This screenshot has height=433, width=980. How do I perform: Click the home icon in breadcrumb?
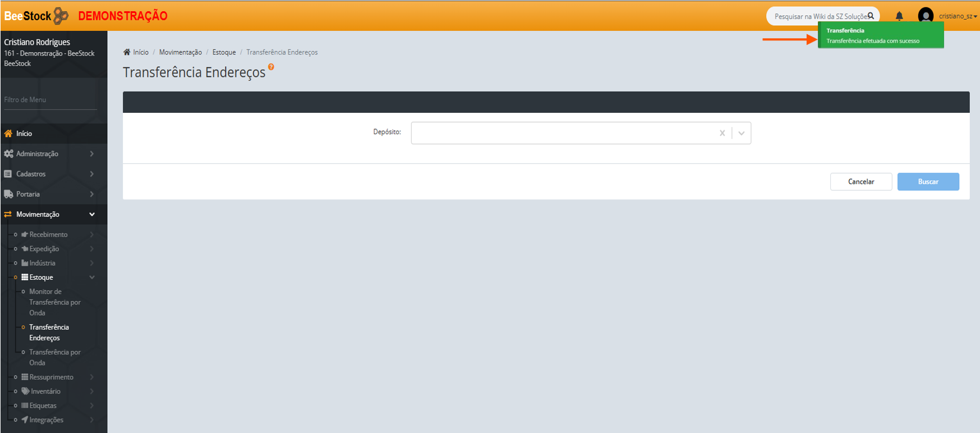pyautogui.click(x=127, y=52)
